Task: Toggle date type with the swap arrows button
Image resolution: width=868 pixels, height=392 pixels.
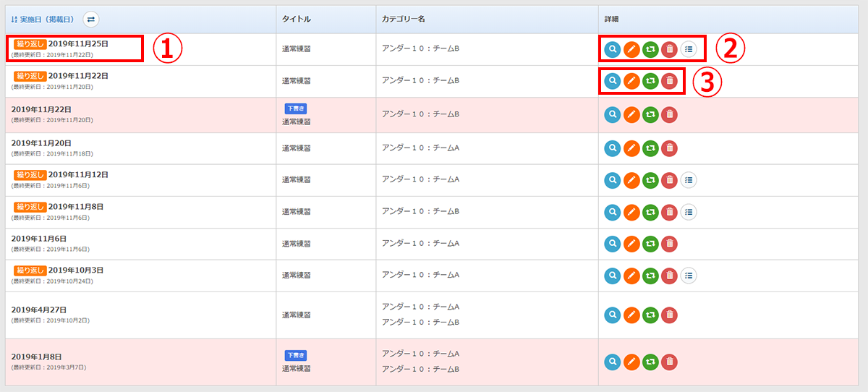Action: [x=90, y=19]
